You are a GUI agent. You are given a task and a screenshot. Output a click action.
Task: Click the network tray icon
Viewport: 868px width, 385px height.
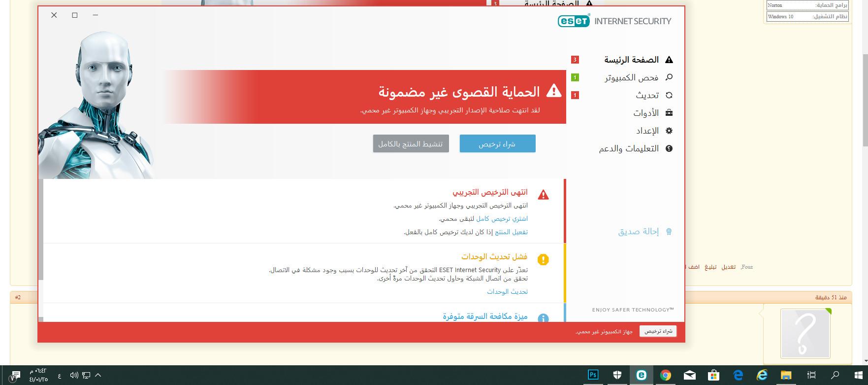click(x=86, y=376)
